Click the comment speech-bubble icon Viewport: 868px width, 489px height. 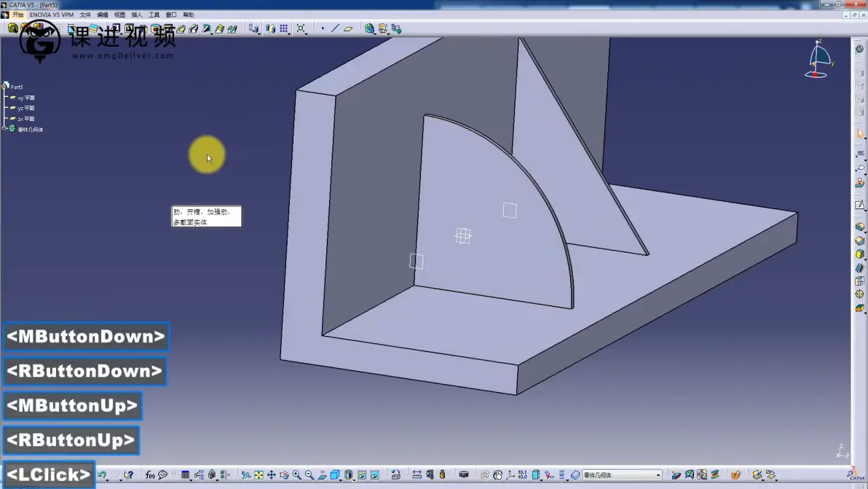click(163, 475)
